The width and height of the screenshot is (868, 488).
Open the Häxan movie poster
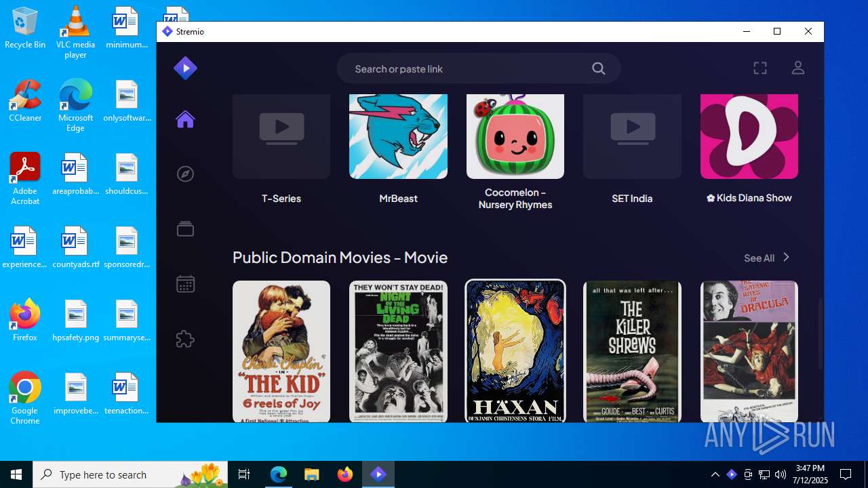[x=515, y=351]
